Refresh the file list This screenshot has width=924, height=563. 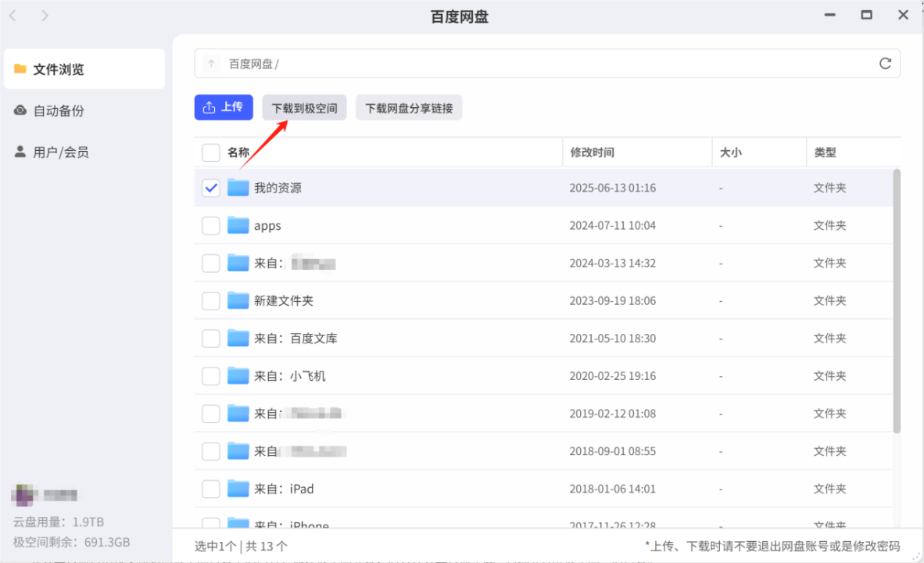pos(885,63)
